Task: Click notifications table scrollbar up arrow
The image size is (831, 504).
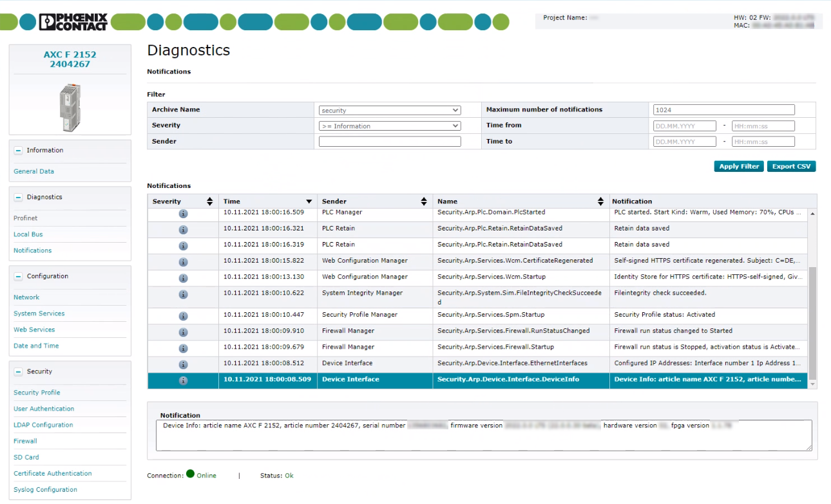Action: pyautogui.click(x=812, y=213)
